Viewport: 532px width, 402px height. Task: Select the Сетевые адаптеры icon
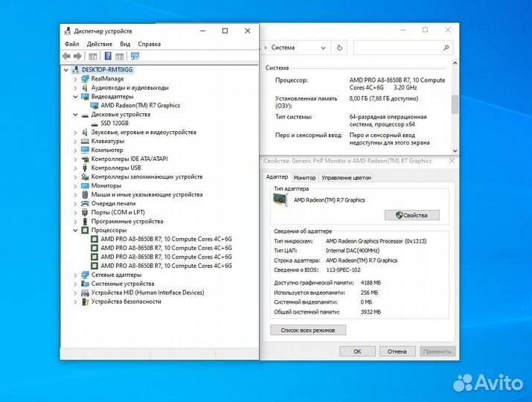coord(85,275)
